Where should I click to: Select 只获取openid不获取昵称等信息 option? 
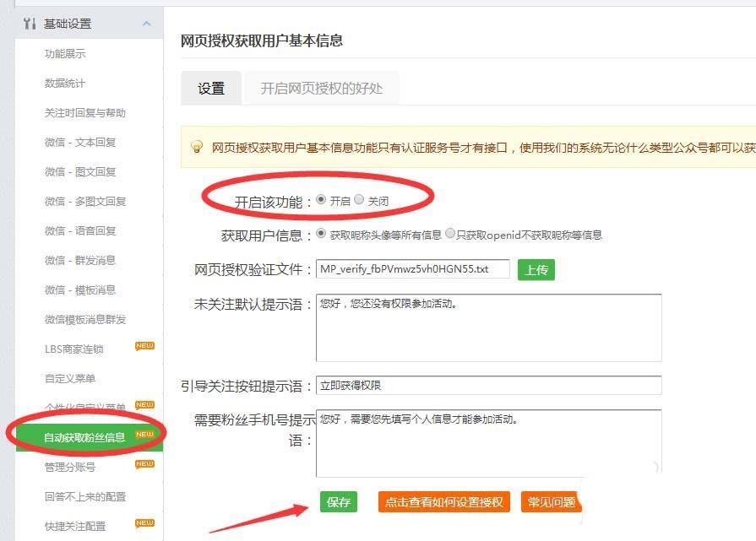452,235
